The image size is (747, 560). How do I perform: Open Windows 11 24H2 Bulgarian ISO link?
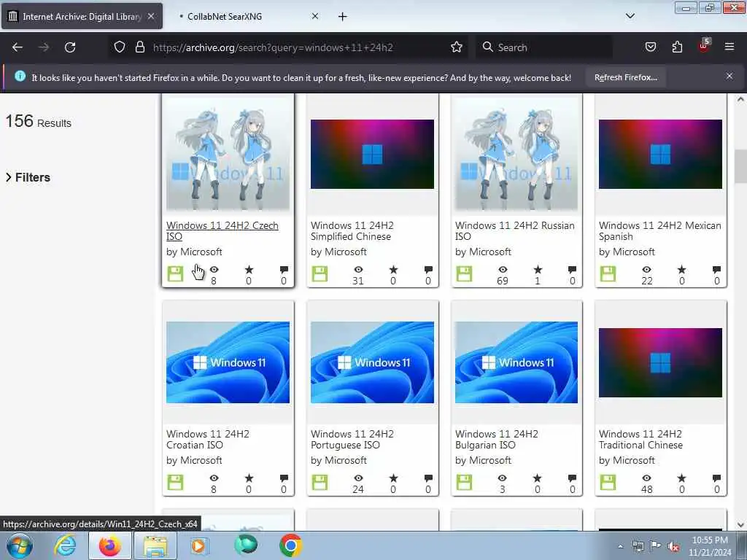coord(496,440)
